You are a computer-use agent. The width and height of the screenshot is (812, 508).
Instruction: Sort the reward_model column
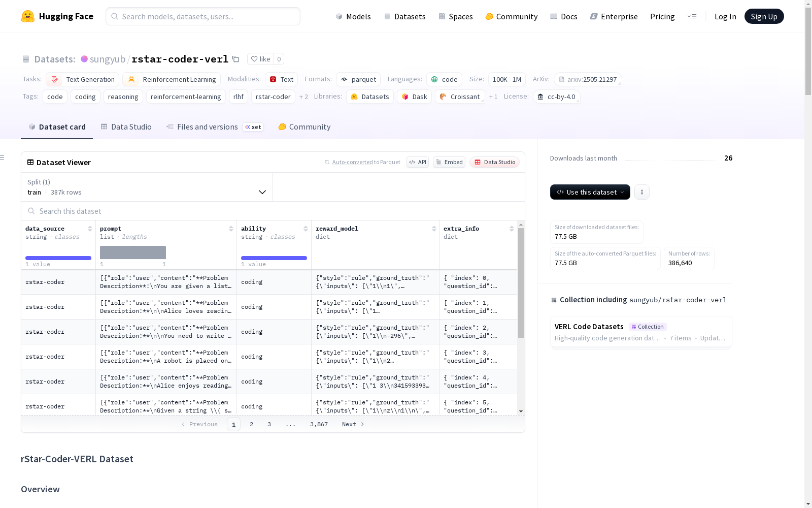[x=434, y=229]
